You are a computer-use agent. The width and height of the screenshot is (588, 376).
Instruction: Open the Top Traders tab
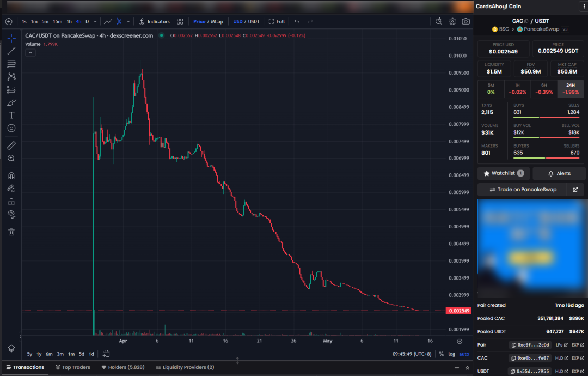(73, 367)
